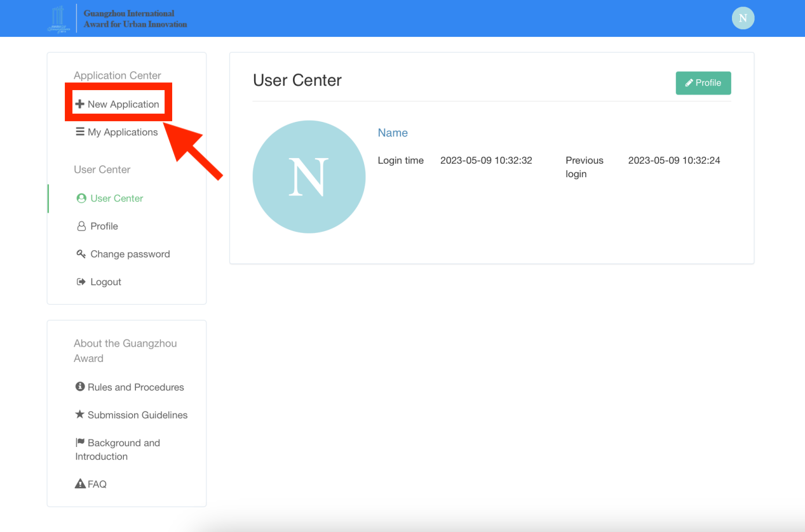
Task: Open Change password page
Action: pyautogui.click(x=130, y=254)
